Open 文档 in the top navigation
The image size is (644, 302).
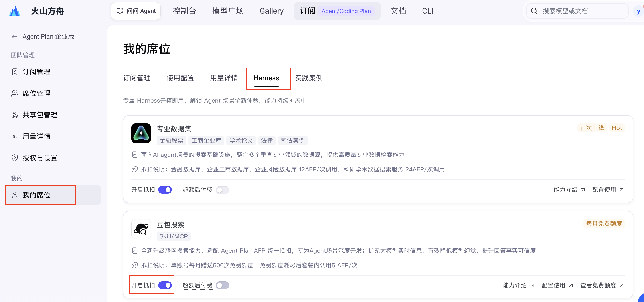coord(398,11)
